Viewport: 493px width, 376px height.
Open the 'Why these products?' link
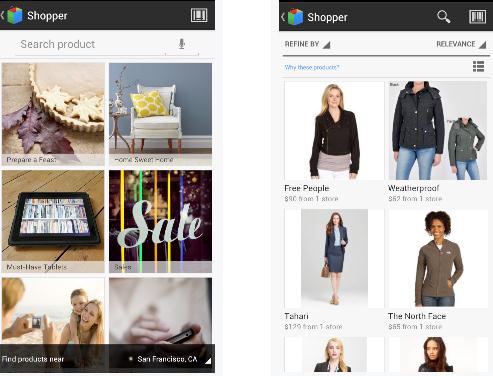312,67
